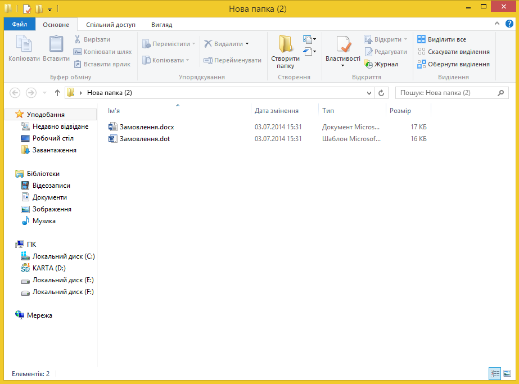The width and height of the screenshot is (519, 384).
Task: Open the new item dropdown icon
Action: (x=309, y=39)
